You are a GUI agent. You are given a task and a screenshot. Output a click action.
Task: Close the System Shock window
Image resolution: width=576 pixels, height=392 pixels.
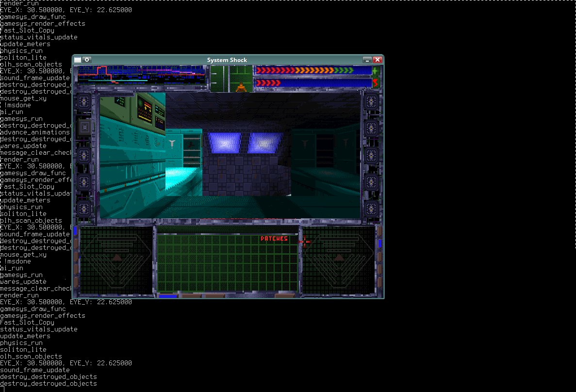[x=377, y=60]
